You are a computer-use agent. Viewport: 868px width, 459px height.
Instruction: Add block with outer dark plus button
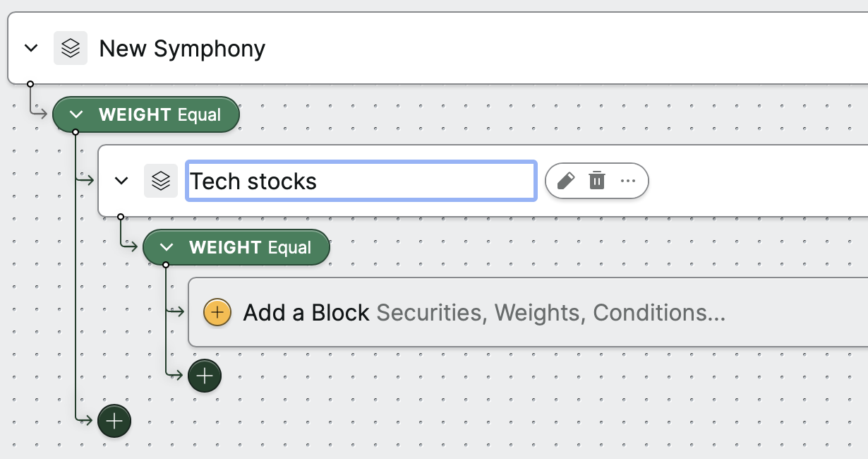click(114, 422)
